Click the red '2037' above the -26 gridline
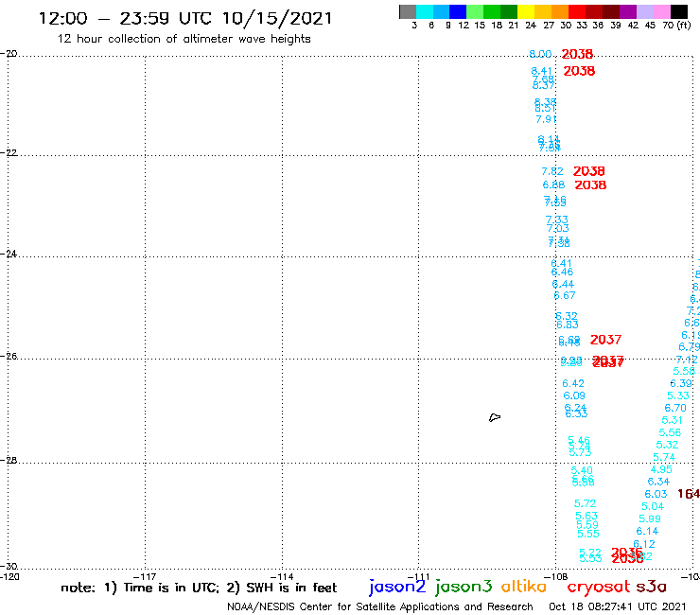Viewport: 700px width, 615px height. 605,340
